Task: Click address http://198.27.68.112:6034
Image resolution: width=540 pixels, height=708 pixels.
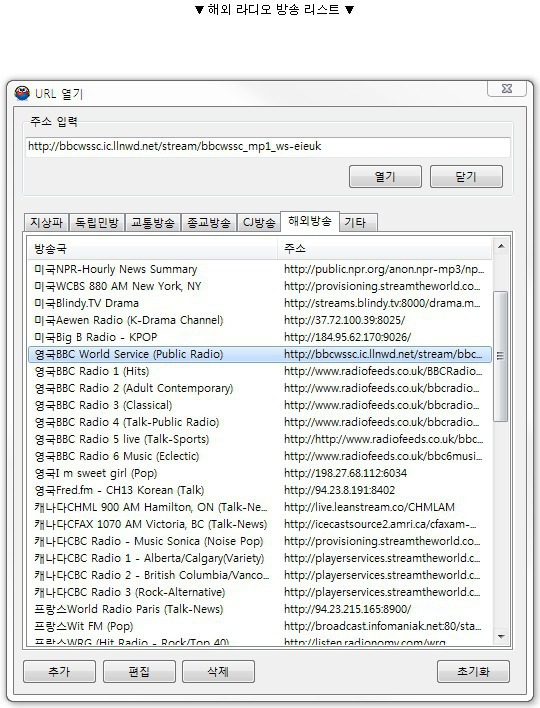Action: tap(345, 473)
